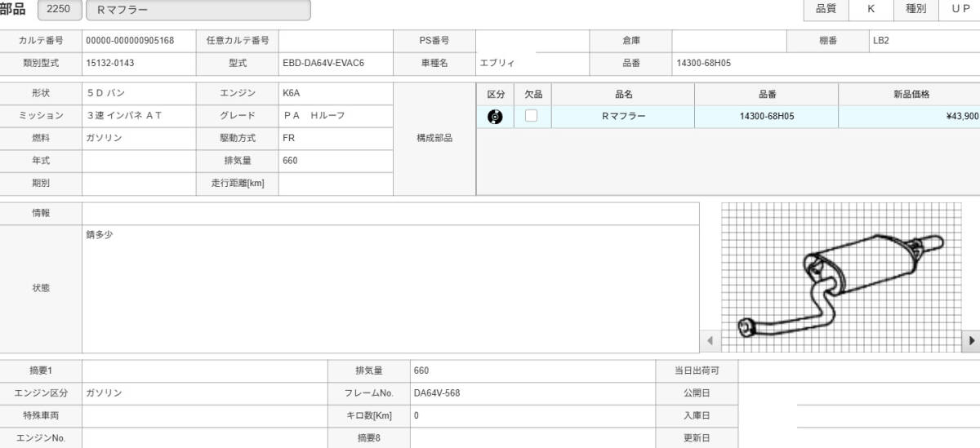This screenshot has height=448, width=980.
Task: Click the right arrow under muffler diagram
Action: click(x=971, y=340)
